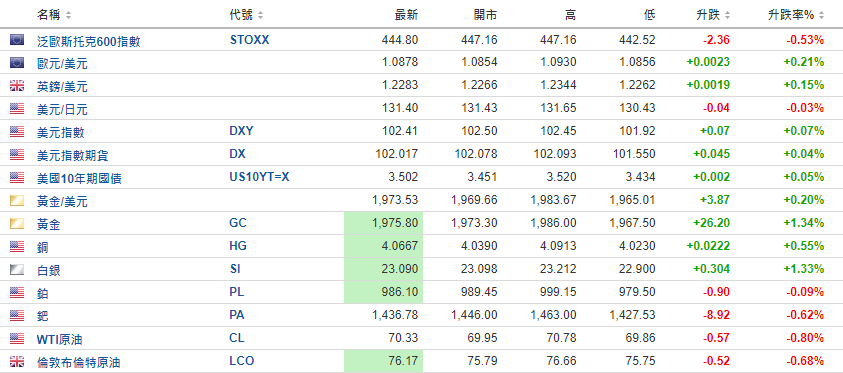Click the gold bar icon next to 黃金/美元

click(x=17, y=201)
